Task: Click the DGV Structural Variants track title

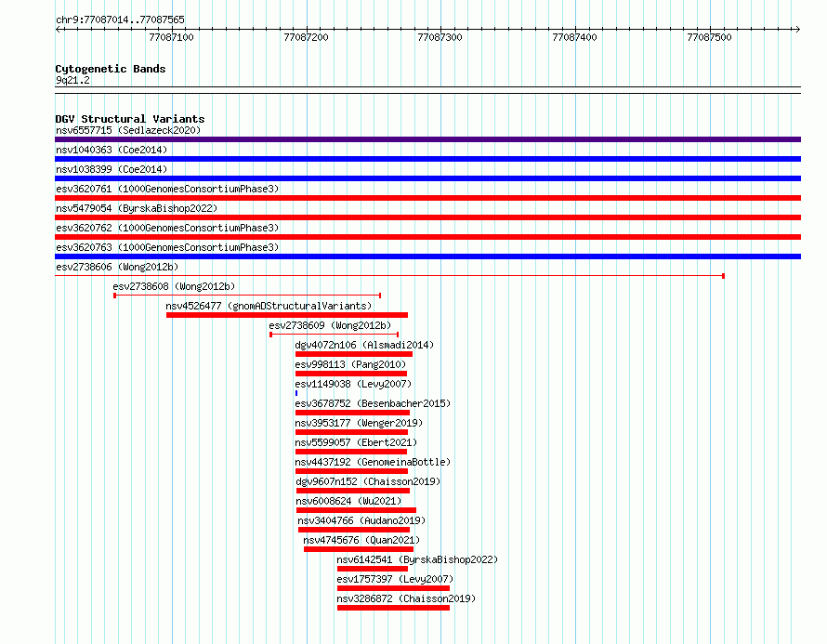Action: coord(130,119)
